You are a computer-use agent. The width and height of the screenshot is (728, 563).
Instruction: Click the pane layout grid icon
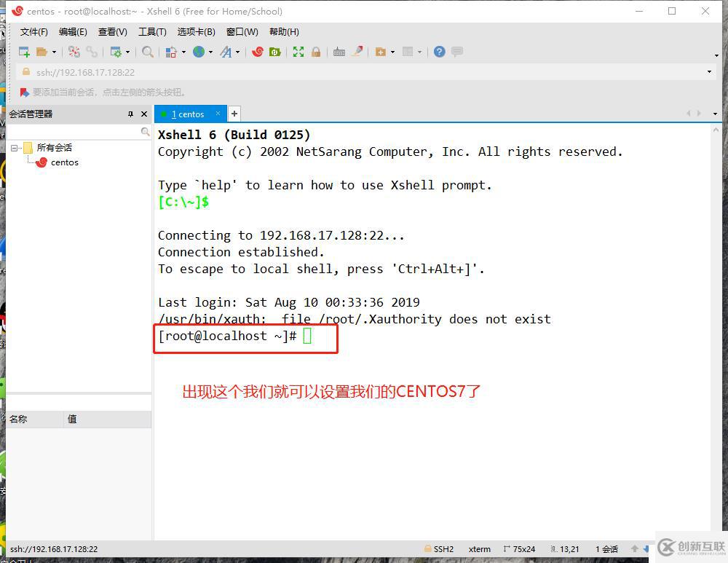(408, 52)
